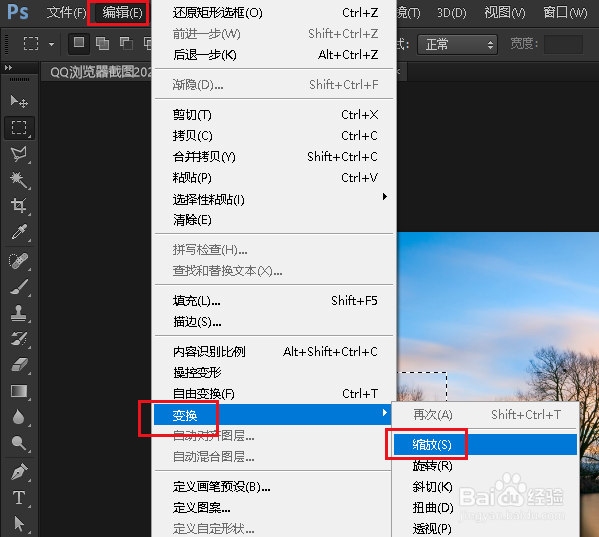Select the Pen tool
Screen dimensions: 599x537
[x=19, y=472]
